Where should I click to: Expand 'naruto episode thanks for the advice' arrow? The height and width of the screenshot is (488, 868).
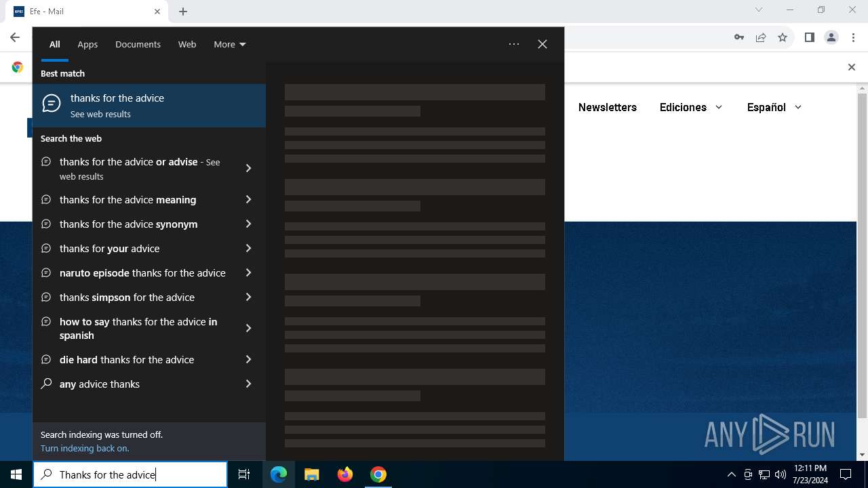(248, 272)
